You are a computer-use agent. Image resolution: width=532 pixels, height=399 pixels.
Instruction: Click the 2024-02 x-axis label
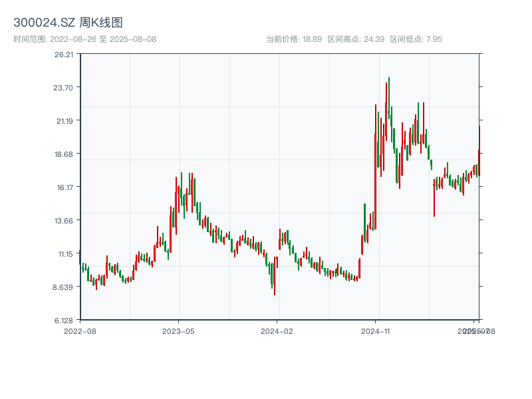[x=277, y=331]
